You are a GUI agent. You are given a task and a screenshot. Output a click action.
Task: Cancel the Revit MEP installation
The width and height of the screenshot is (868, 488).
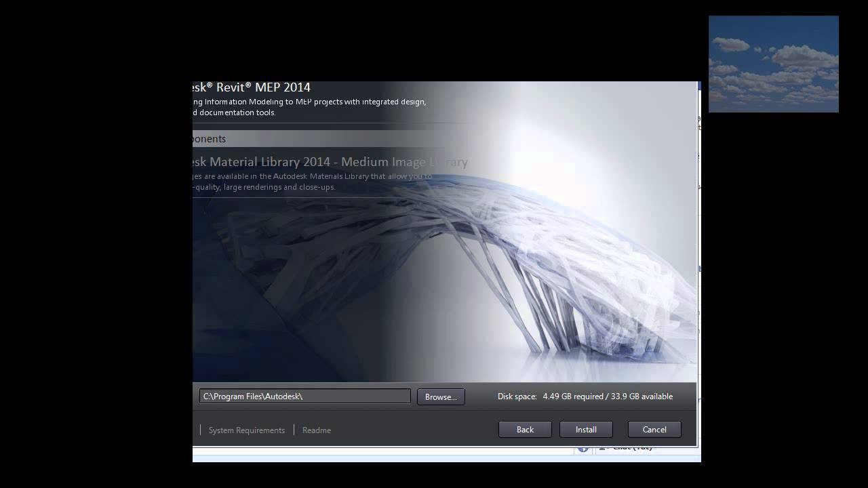pyautogui.click(x=654, y=429)
